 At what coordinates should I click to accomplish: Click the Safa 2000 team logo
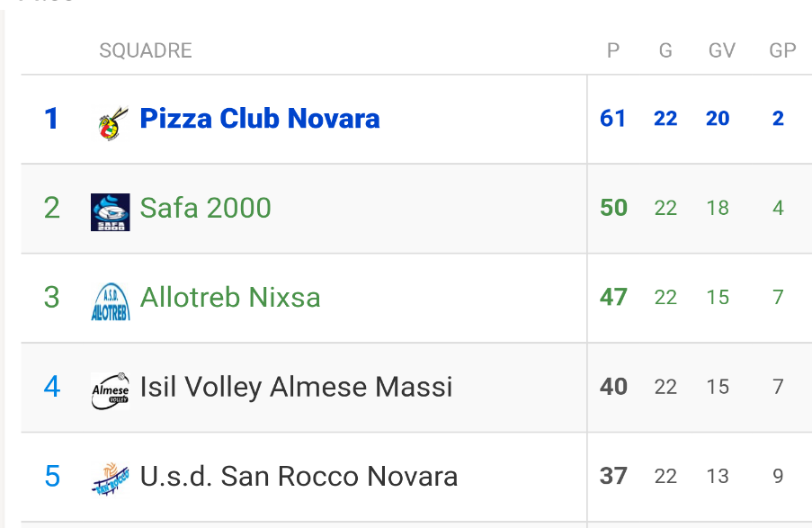coord(111,212)
